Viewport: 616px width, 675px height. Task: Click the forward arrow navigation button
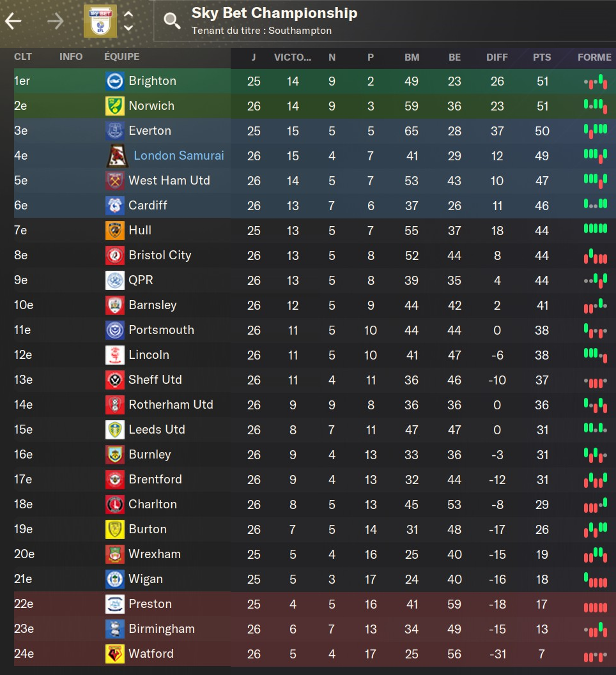[x=56, y=21]
